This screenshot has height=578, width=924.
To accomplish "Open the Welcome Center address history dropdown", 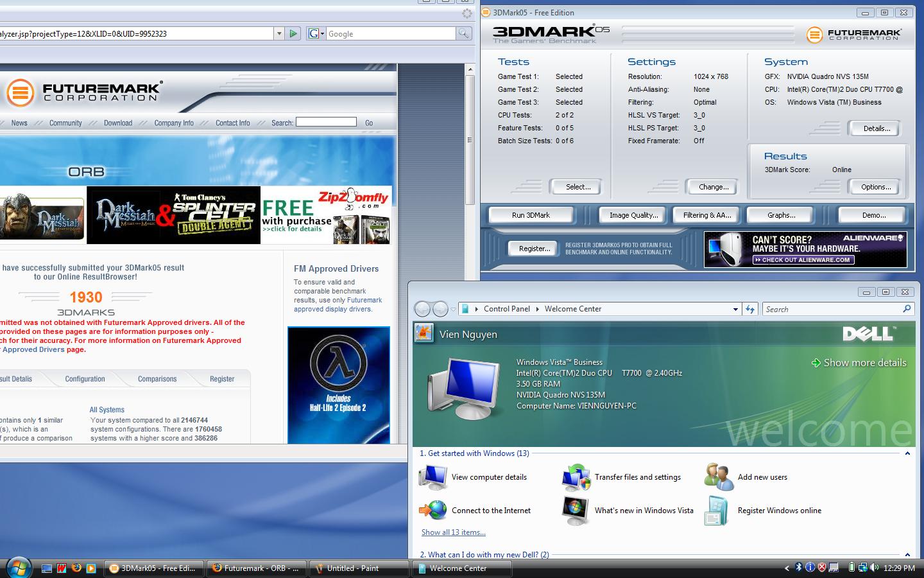I will (735, 309).
